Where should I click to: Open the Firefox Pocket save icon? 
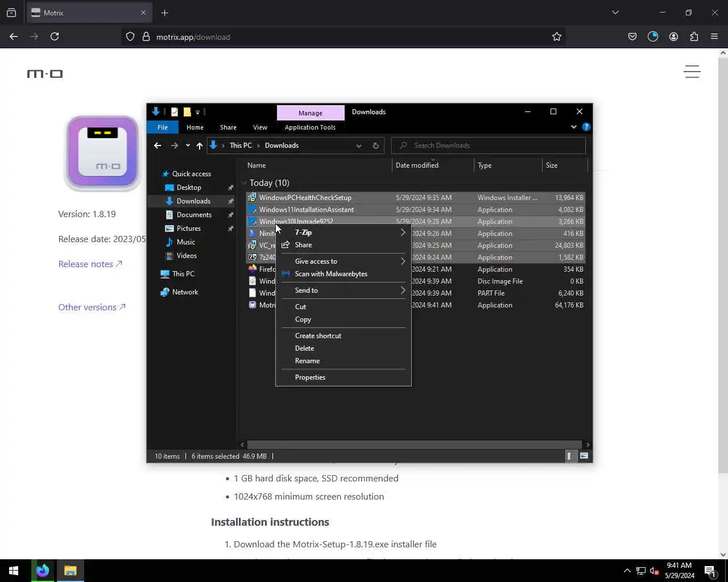[x=632, y=36]
